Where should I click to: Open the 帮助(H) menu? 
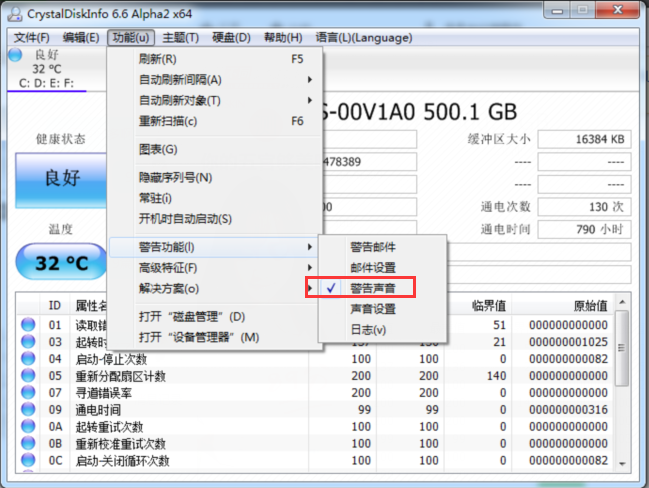[x=283, y=38]
